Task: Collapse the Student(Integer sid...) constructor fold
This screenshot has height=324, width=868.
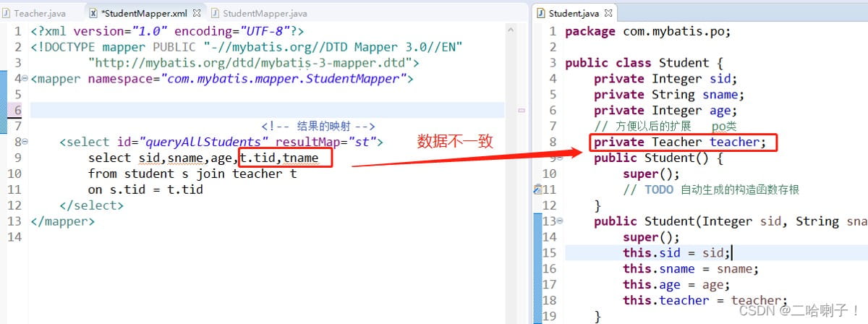Action: click(560, 222)
